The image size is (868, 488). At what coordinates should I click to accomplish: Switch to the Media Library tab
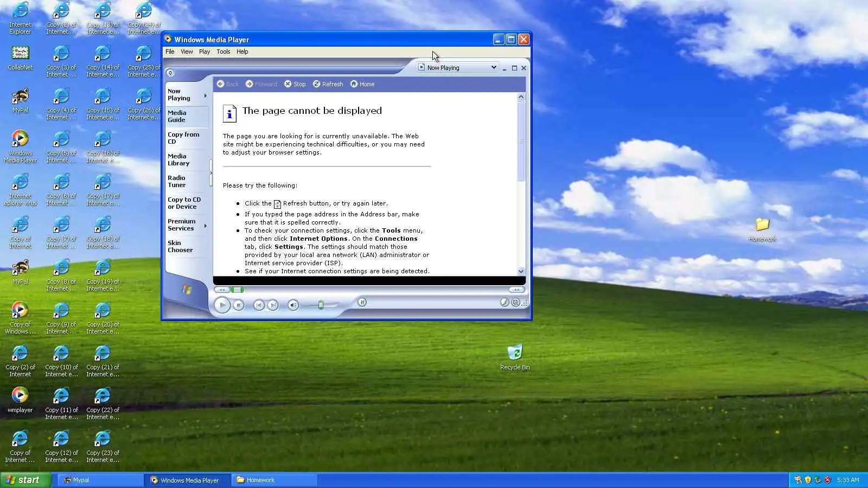[x=187, y=160]
